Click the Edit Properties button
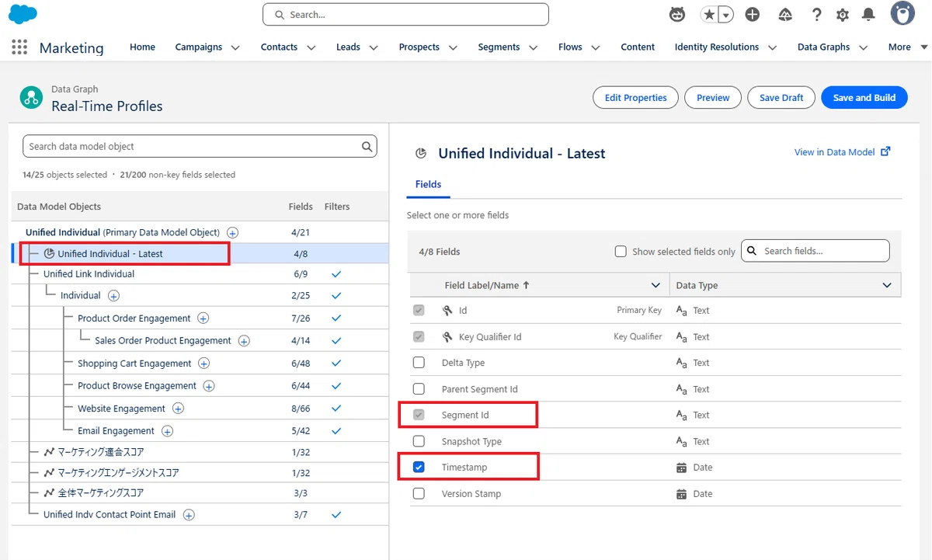This screenshot has height=560, width=932. point(635,97)
